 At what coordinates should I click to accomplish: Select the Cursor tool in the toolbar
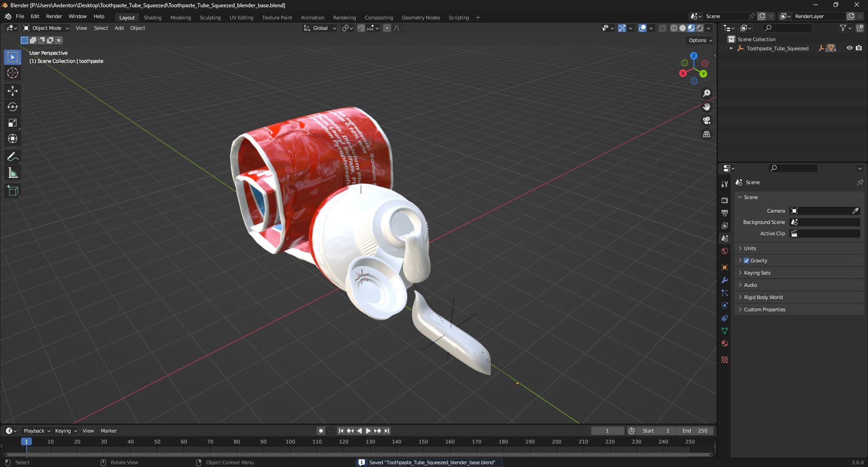pyautogui.click(x=13, y=73)
